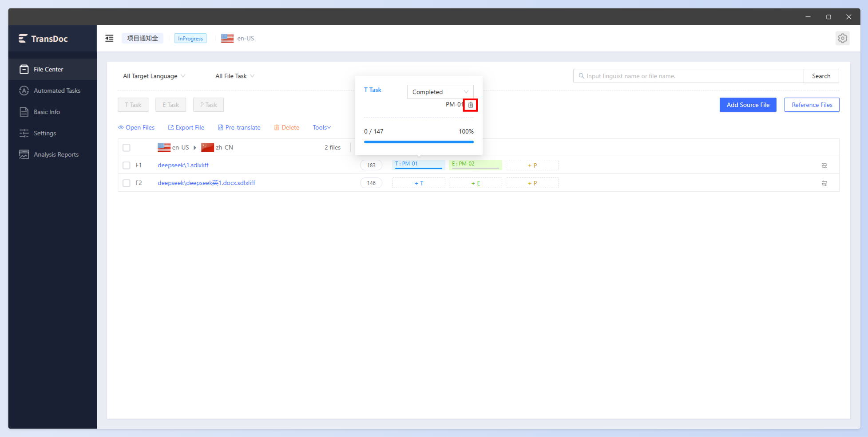
Task: Collapse the sidebar with the menu fold icon
Action: (109, 38)
